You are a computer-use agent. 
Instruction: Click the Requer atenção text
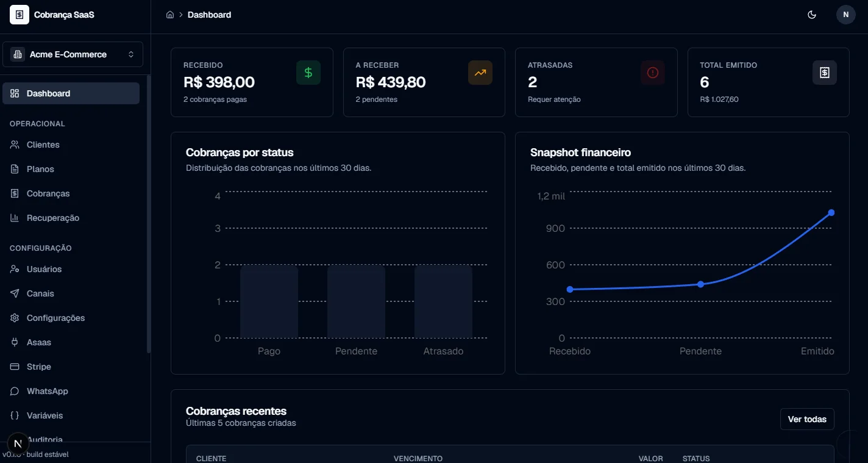[554, 99]
